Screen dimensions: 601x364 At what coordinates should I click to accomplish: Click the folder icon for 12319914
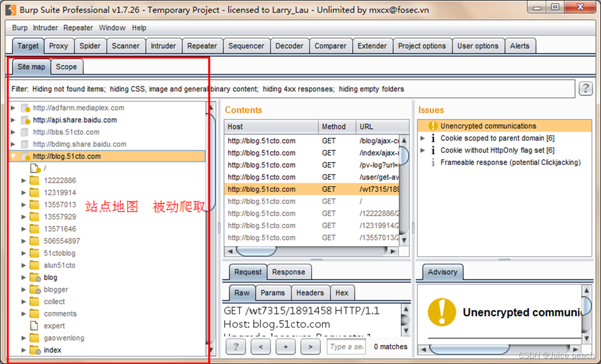(x=34, y=193)
